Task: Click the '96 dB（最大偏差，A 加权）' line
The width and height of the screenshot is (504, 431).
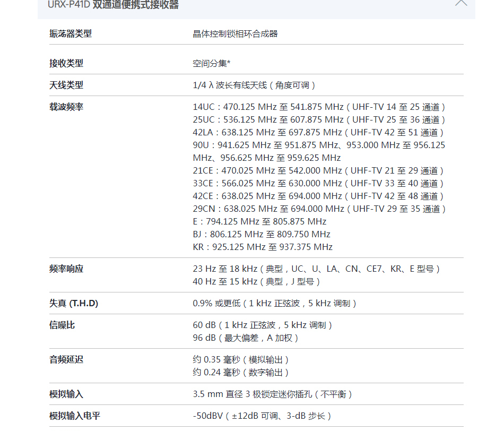Action: [246, 338]
